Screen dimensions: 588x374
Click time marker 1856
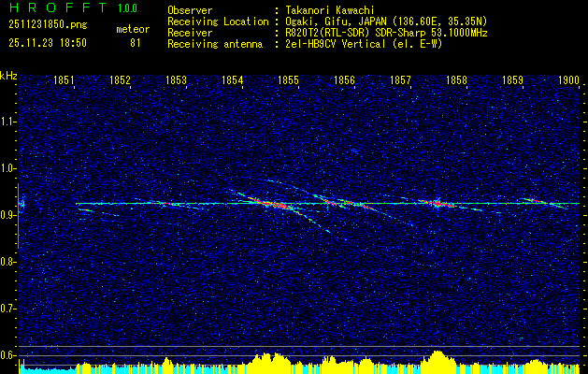coord(344,79)
